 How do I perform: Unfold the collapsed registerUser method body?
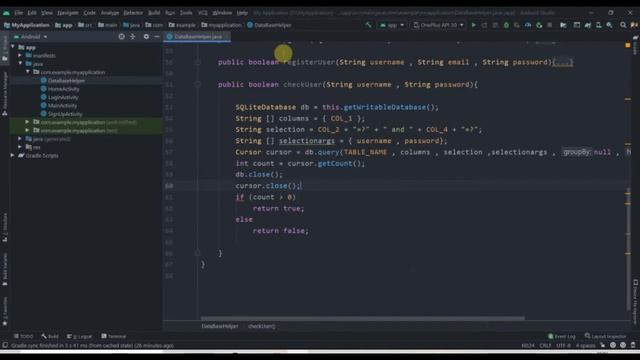pos(563,62)
